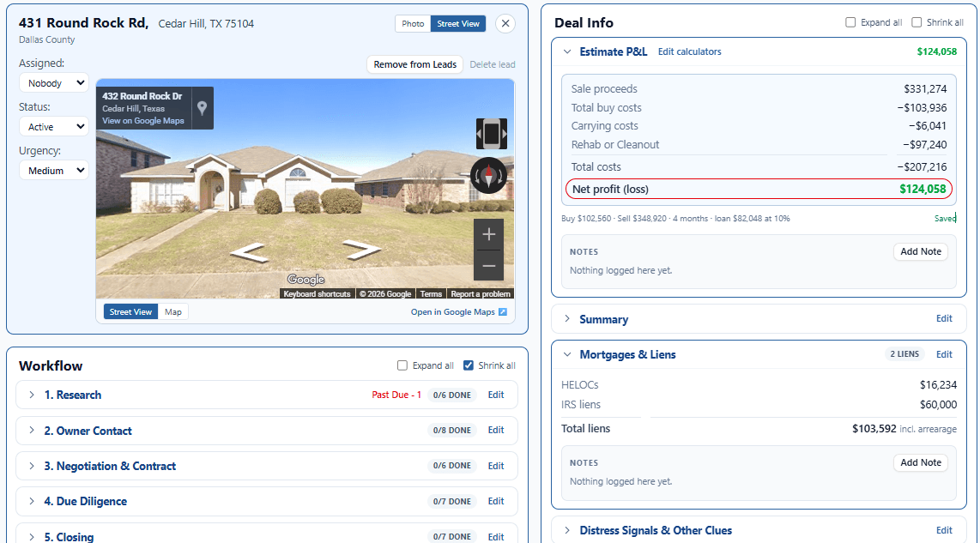This screenshot has width=980, height=543.
Task: Move left using Street View arrow
Action: 250,252
